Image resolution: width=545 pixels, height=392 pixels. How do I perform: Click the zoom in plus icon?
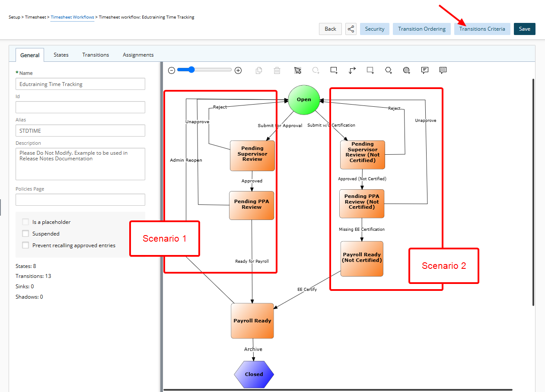point(238,70)
